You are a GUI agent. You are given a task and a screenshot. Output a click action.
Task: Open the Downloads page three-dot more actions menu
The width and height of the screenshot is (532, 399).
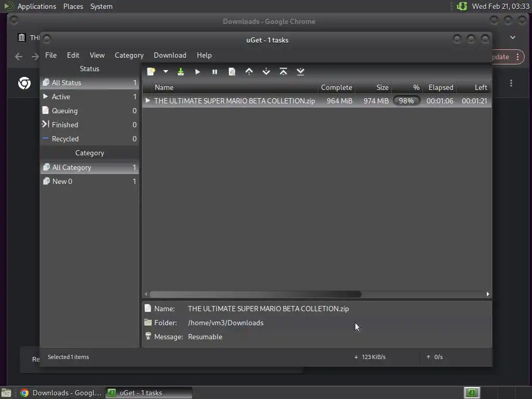511,83
